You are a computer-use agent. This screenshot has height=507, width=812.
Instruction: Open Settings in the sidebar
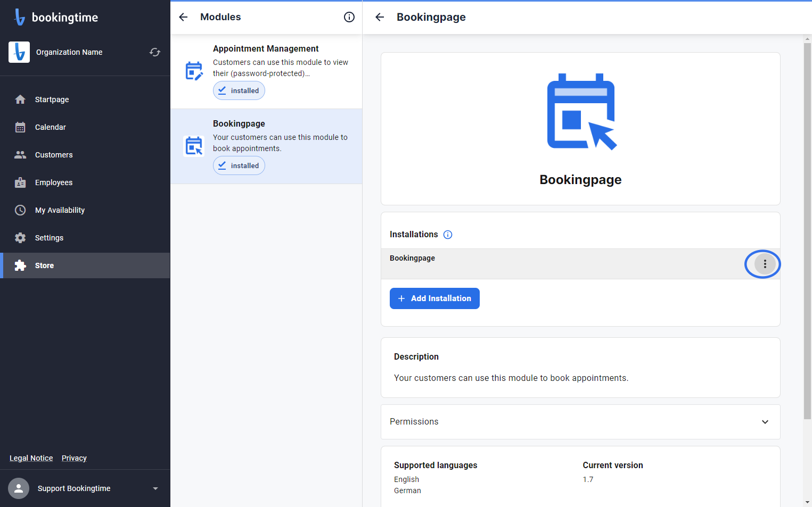point(85,238)
